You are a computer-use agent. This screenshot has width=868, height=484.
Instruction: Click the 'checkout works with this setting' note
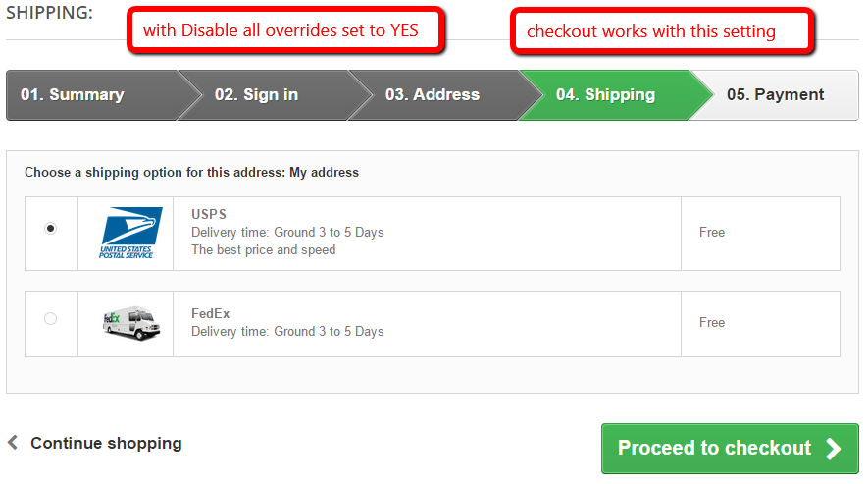point(662,31)
